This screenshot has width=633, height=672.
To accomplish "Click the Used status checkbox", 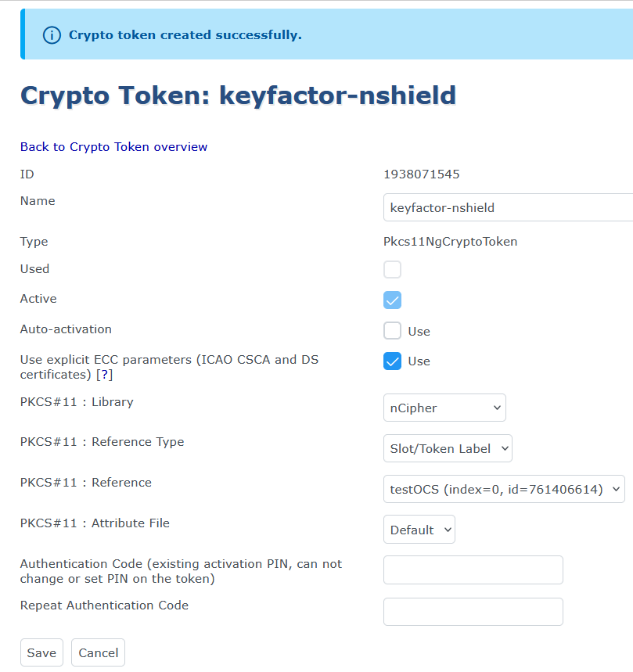I will (x=392, y=269).
